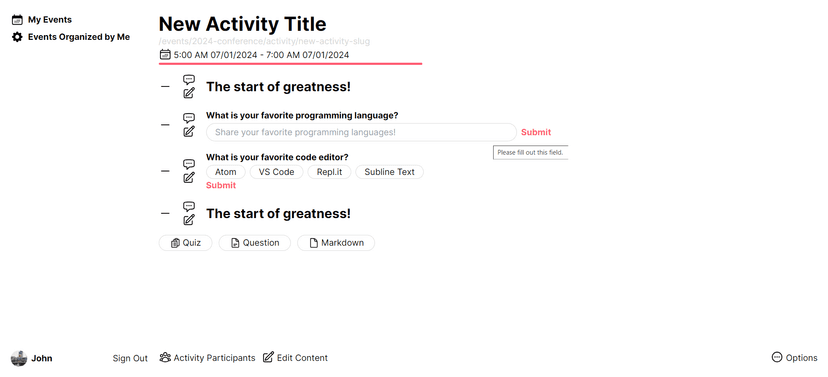This screenshot has height=377, width=828.
Task: Edit the first greatness heading block
Action: coord(189,93)
